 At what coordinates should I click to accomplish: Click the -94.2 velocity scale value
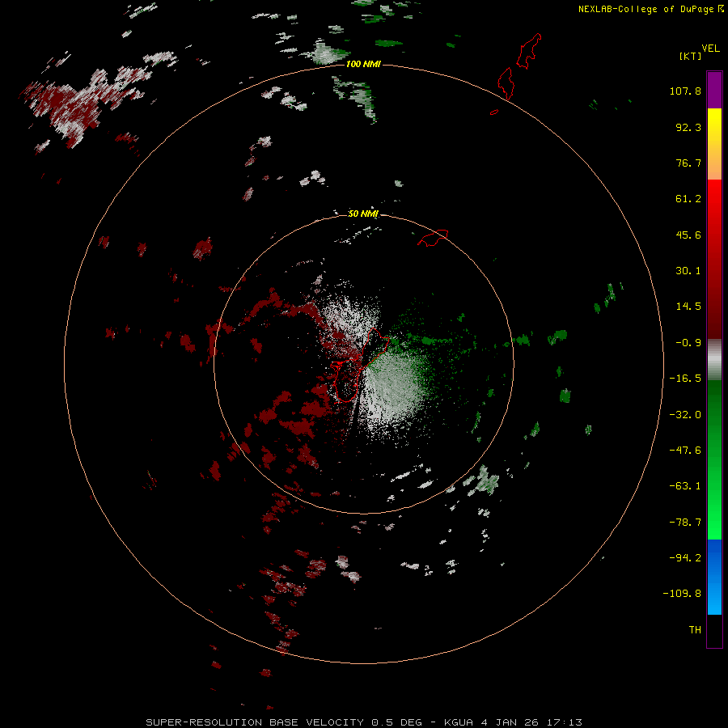click(x=685, y=558)
